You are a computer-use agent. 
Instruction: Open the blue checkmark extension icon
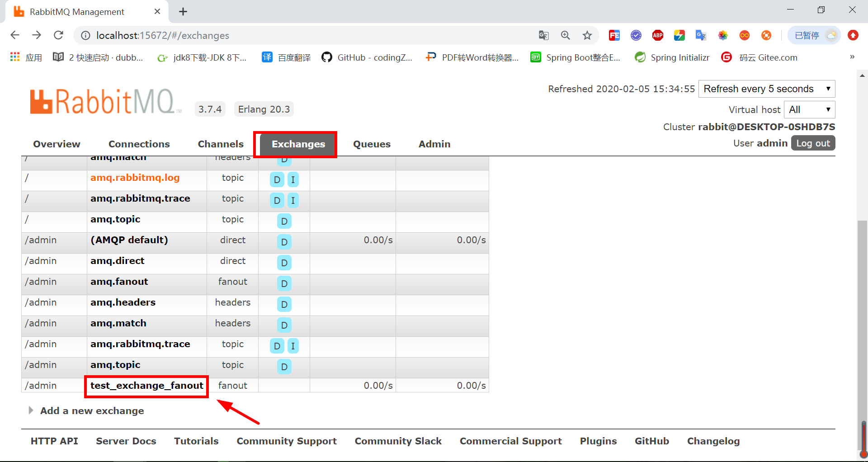(636, 35)
